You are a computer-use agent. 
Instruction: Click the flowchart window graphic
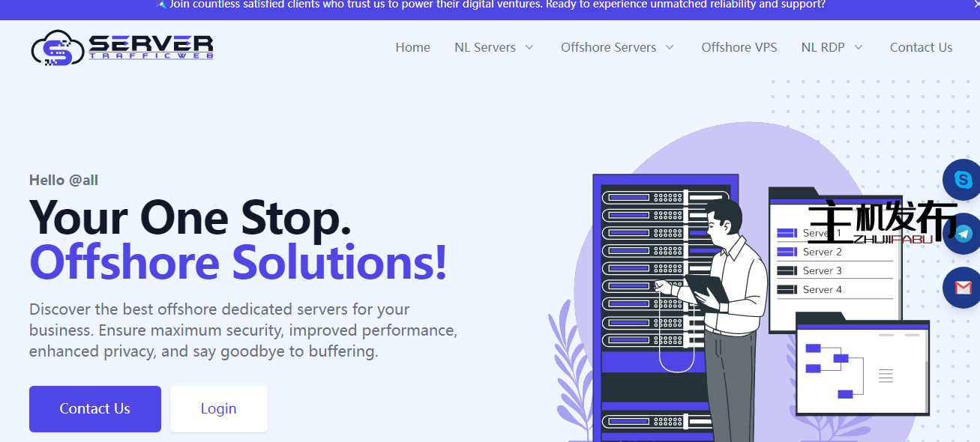862,367
